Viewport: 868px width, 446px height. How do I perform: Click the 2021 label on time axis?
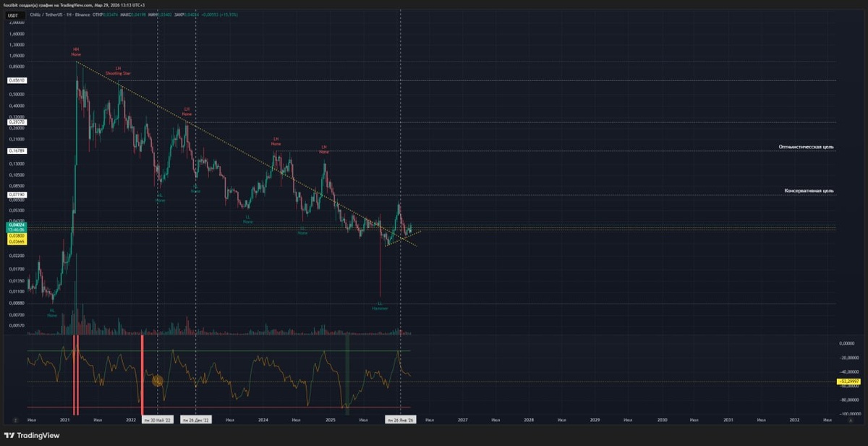(x=65, y=419)
